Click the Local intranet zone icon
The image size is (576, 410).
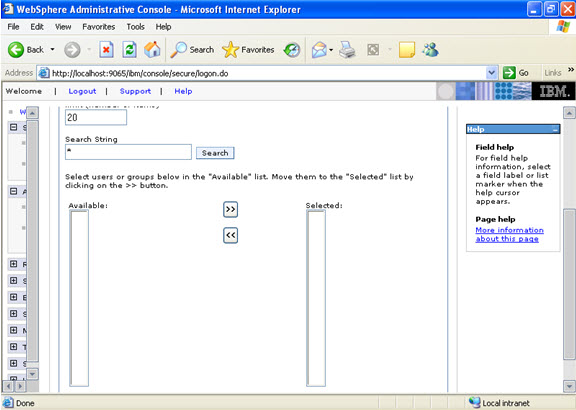474,403
